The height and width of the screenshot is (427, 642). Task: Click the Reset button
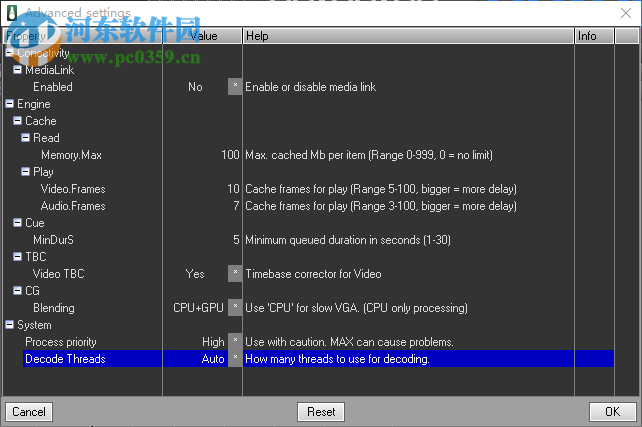[x=321, y=412]
